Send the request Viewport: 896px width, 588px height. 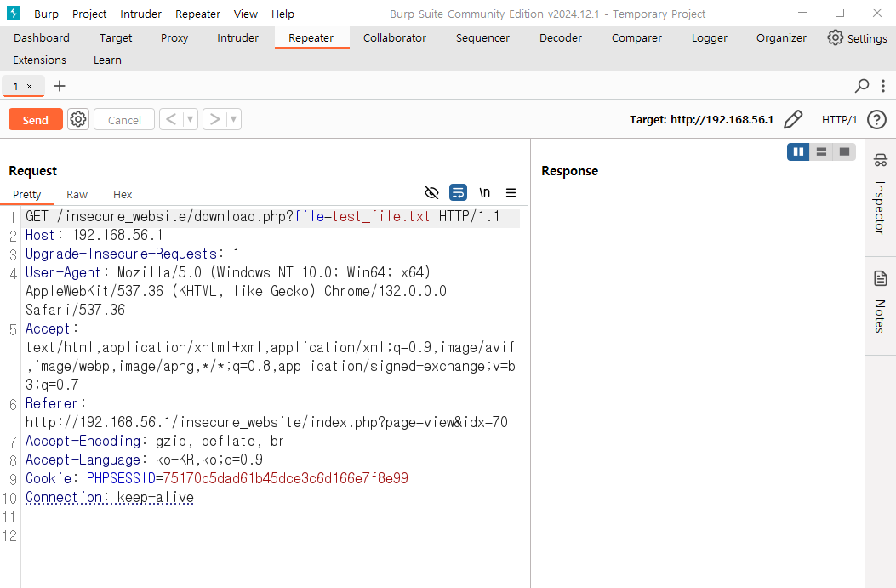pyautogui.click(x=36, y=119)
